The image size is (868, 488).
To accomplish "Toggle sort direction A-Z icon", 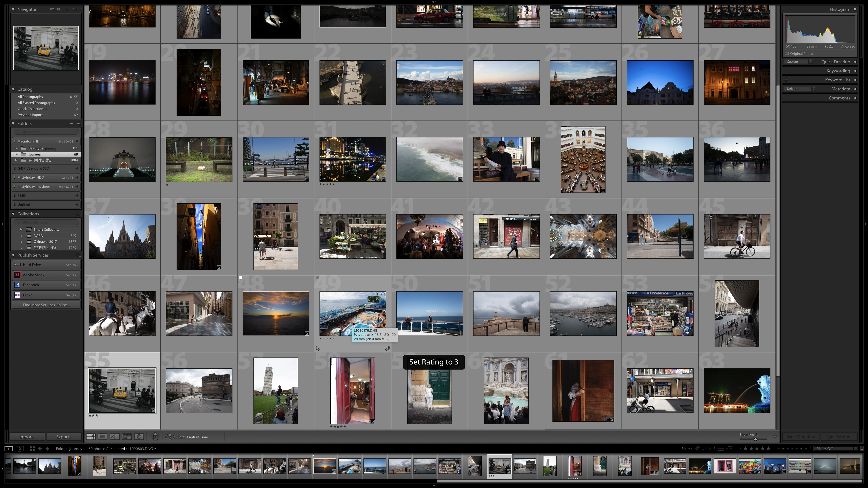I will 170,437.
